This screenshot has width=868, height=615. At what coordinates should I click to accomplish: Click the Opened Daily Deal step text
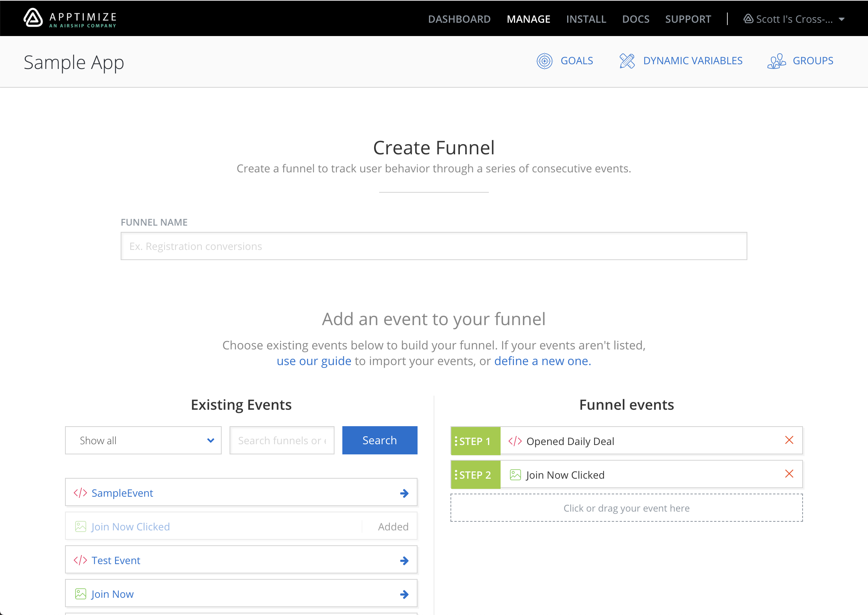click(x=570, y=441)
